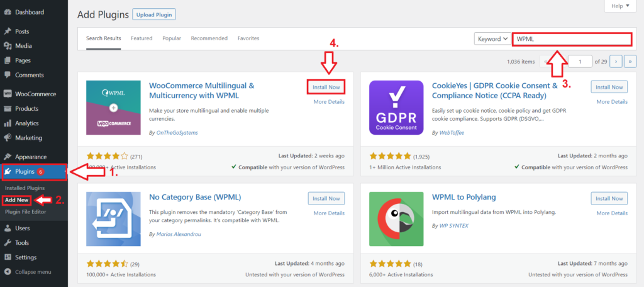Open WPML to Polylang parrot thumbnail
The width and height of the screenshot is (644, 287).
(x=396, y=219)
